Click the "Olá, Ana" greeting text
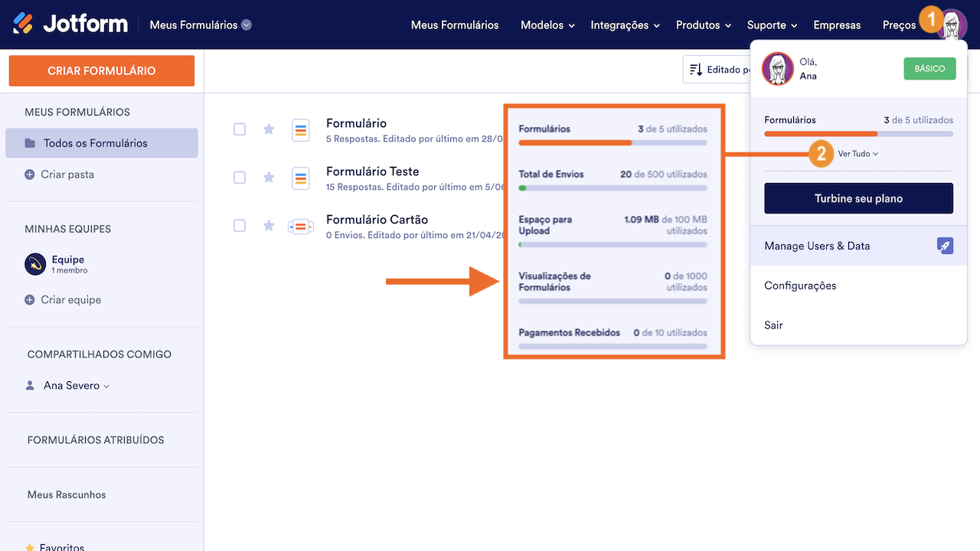 (x=808, y=69)
